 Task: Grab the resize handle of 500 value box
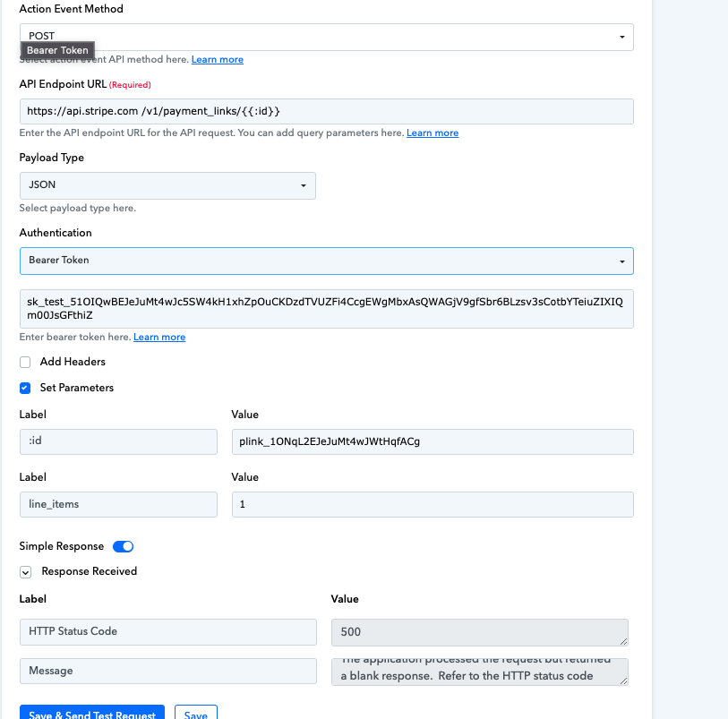tap(623, 641)
